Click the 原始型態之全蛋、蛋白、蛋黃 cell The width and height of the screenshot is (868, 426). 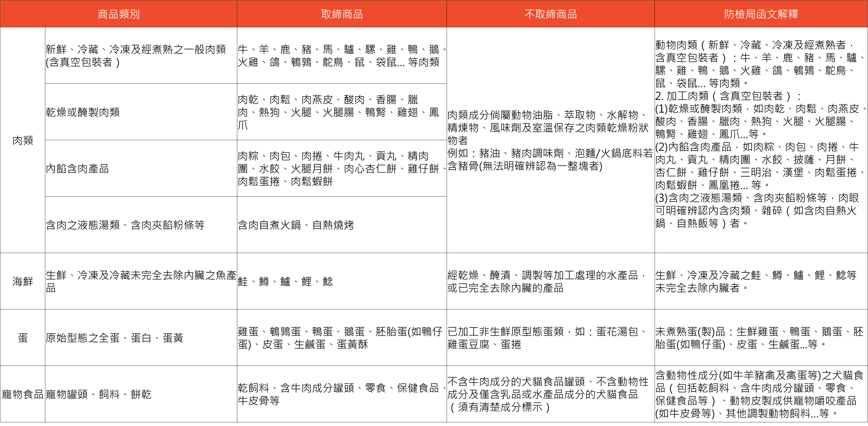(141, 337)
